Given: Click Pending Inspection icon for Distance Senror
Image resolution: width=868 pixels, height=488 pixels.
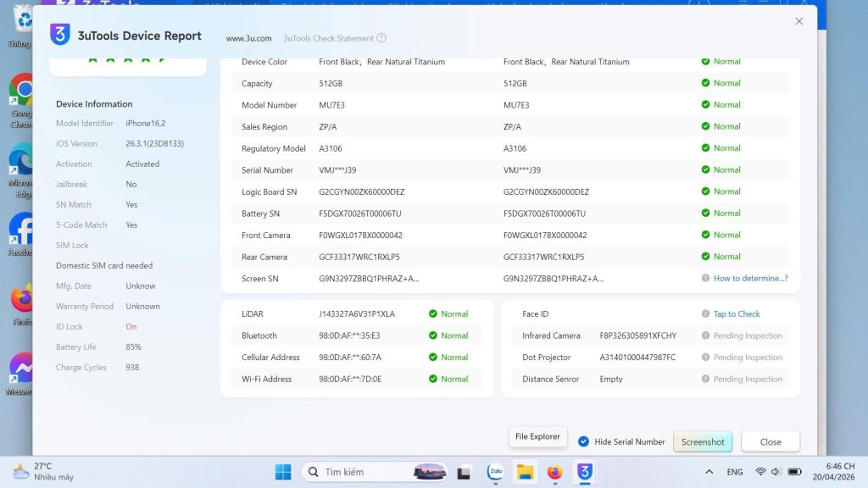Looking at the screenshot, I should [705, 379].
